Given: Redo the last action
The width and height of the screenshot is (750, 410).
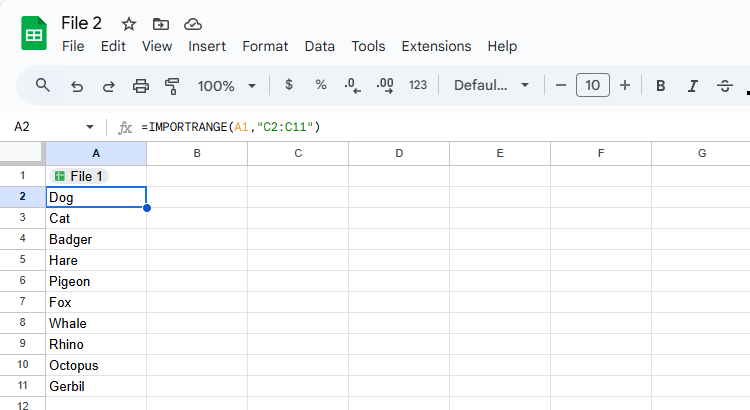Looking at the screenshot, I should click(x=109, y=86).
